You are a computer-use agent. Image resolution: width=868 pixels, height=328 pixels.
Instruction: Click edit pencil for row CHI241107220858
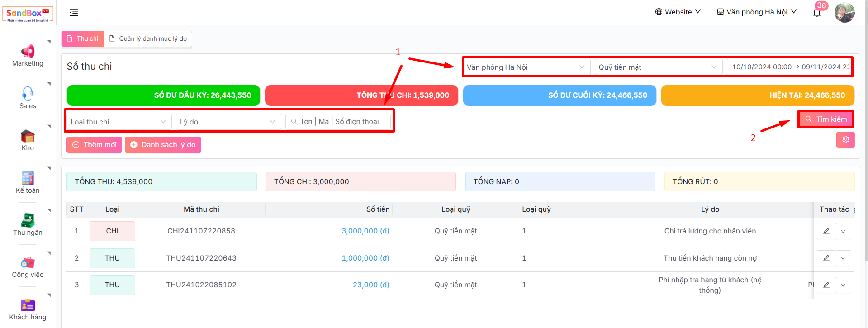pos(826,231)
